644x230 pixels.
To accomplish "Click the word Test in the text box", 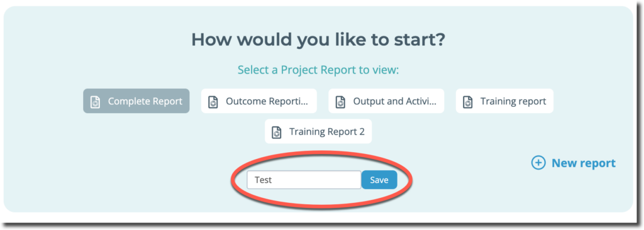I will point(264,180).
